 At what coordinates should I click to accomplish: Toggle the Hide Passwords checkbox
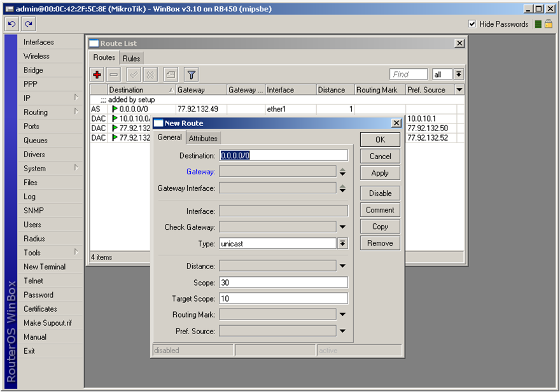point(472,24)
